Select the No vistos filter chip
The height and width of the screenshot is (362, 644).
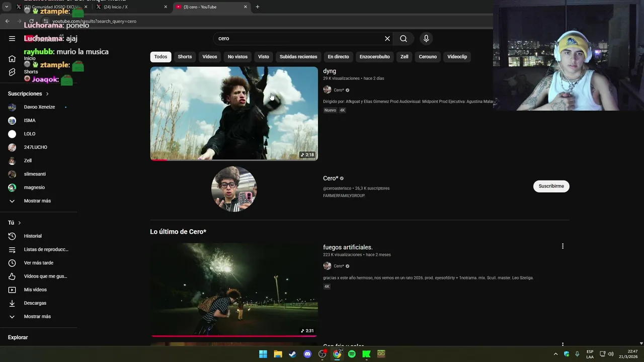237,57
